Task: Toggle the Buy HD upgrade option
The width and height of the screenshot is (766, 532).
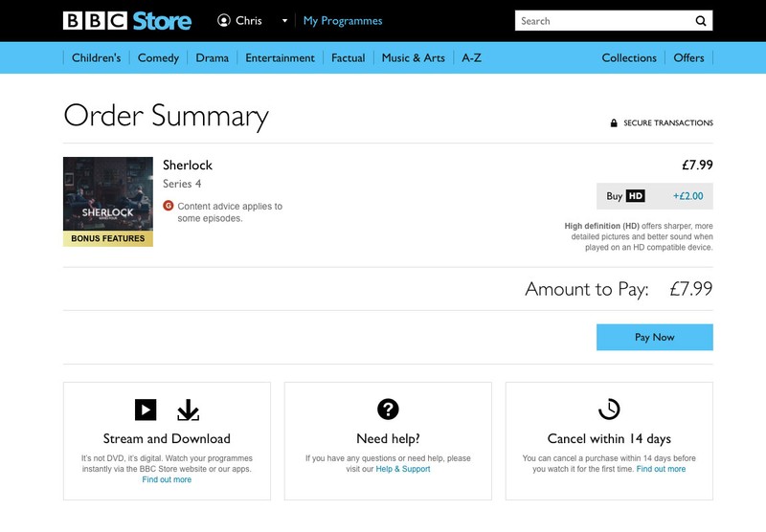Action: pyautogui.click(x=654, y=196)
